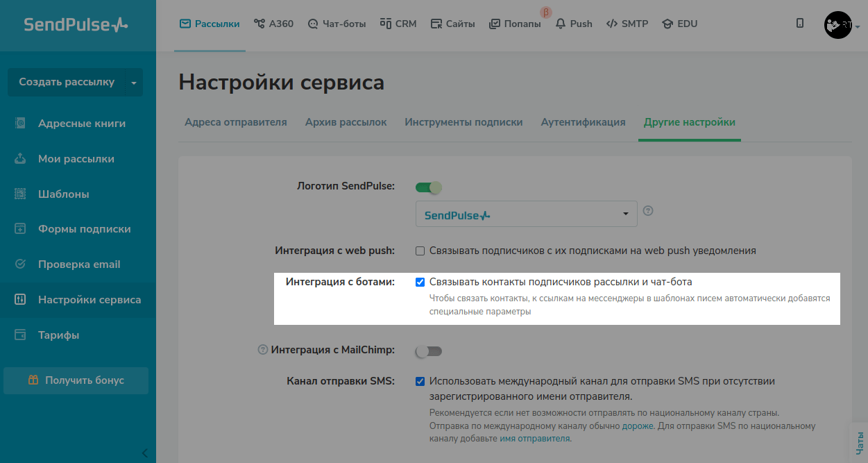Uncheck the international SMS channel checkbox
Viewport: 868px width, 463px height.
[420, 381]
